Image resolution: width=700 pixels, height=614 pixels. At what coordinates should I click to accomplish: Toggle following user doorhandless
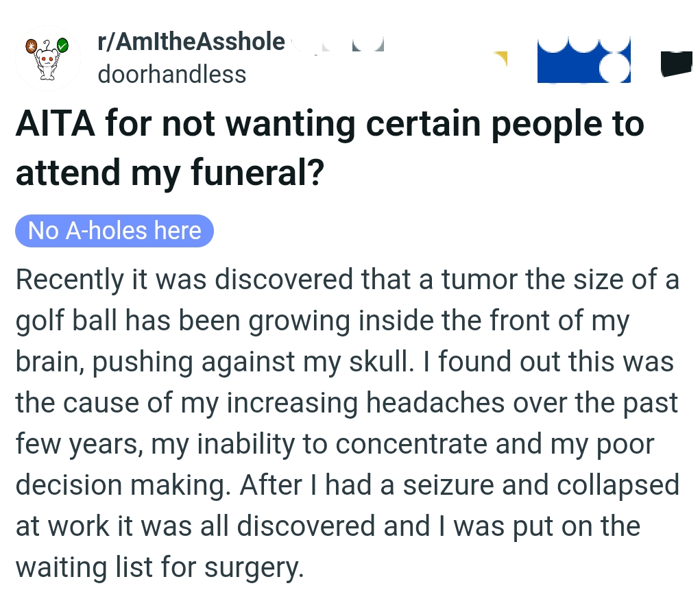tap(173, 74)
